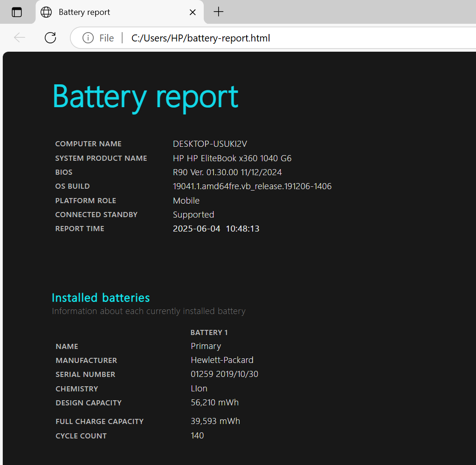
Task: Click the full charge capacity 39,593 mWh value
Action: (215, 421)
